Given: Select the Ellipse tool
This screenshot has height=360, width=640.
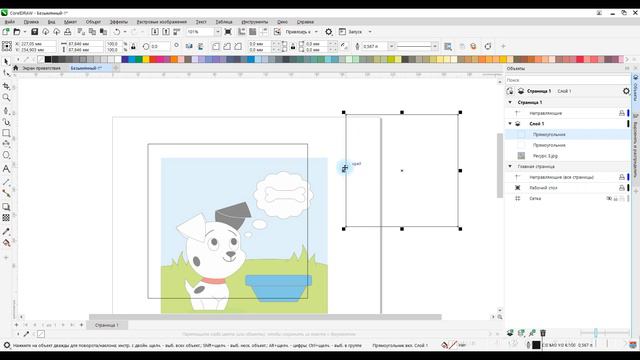Looking at the screenshot, I should pyautogui.click(x=6, y=155).
